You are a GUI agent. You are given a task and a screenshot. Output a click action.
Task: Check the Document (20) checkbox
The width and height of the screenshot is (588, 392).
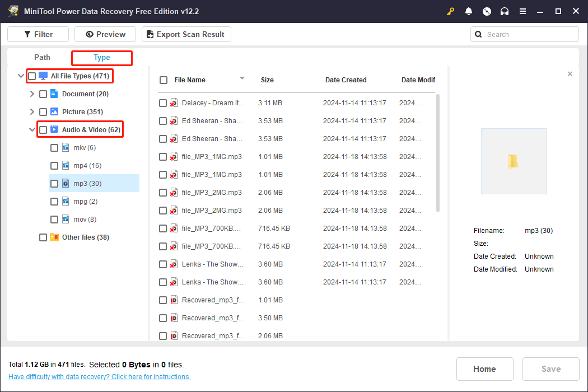[43, 94]
